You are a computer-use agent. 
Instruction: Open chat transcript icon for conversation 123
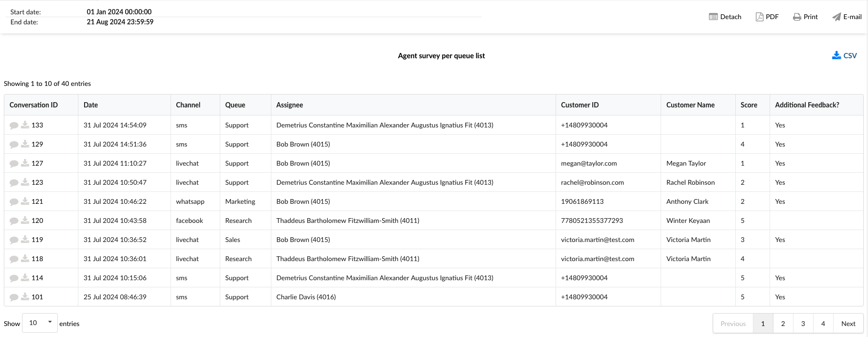point(14,183)
